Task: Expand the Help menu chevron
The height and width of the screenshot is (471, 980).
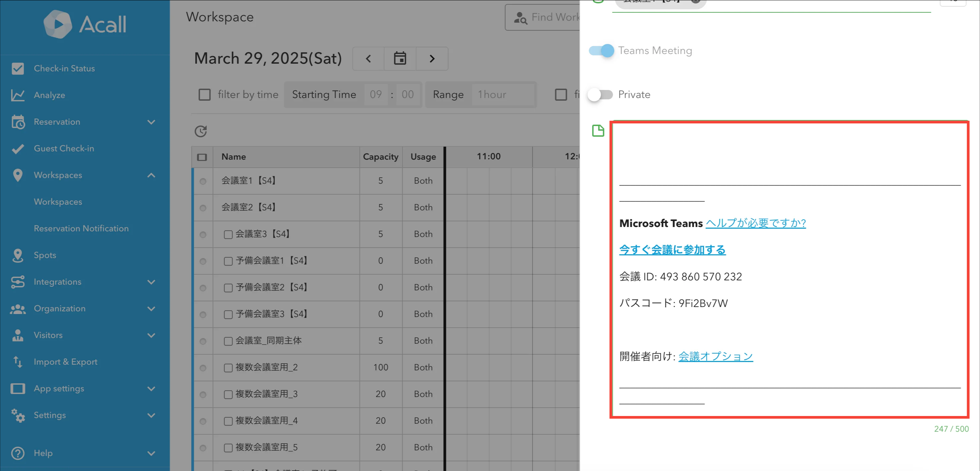Action: [151, 453]
